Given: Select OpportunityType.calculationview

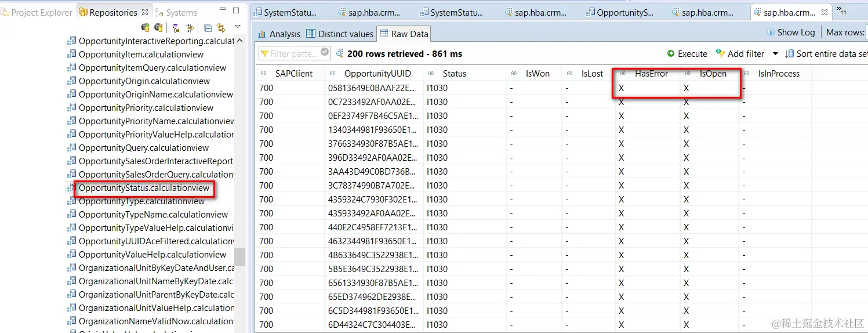Looking at the screenshot, I should pyautogui.click(x=141, y=201).
